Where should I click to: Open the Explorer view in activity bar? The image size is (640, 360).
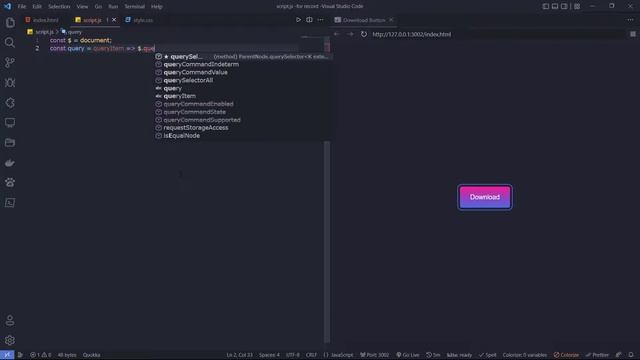pyautogui.click(x=10, y=22)
